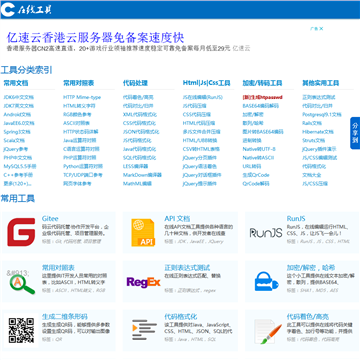Click the RegEx logo
The image size is (360, 360).
click(x=143, y=282)
